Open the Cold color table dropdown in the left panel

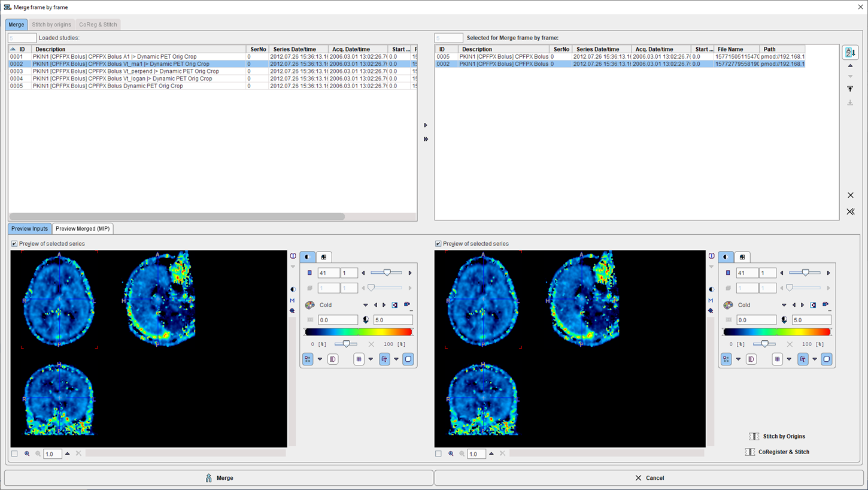click(x=366, y=305)
